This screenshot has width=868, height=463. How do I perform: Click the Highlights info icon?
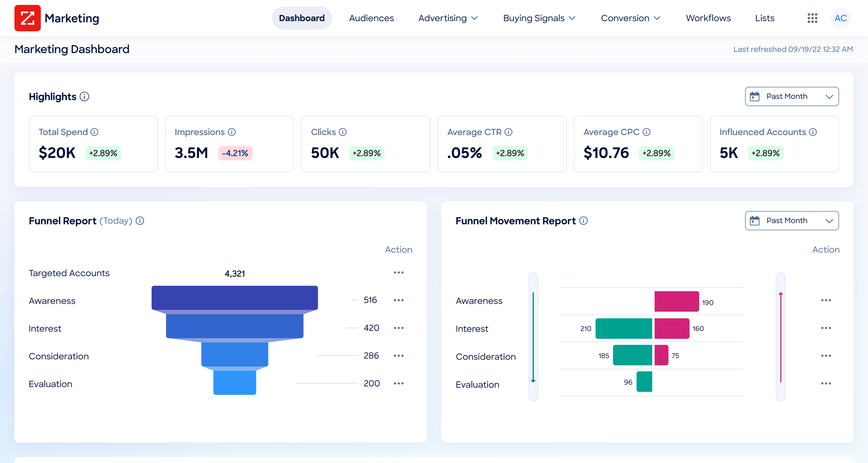[x=84, y=97]
